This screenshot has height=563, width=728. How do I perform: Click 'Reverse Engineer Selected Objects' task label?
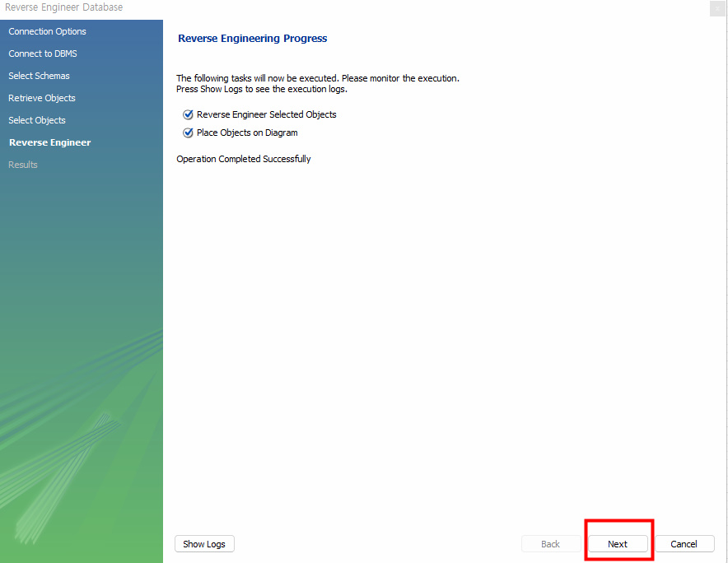point(267,114)
